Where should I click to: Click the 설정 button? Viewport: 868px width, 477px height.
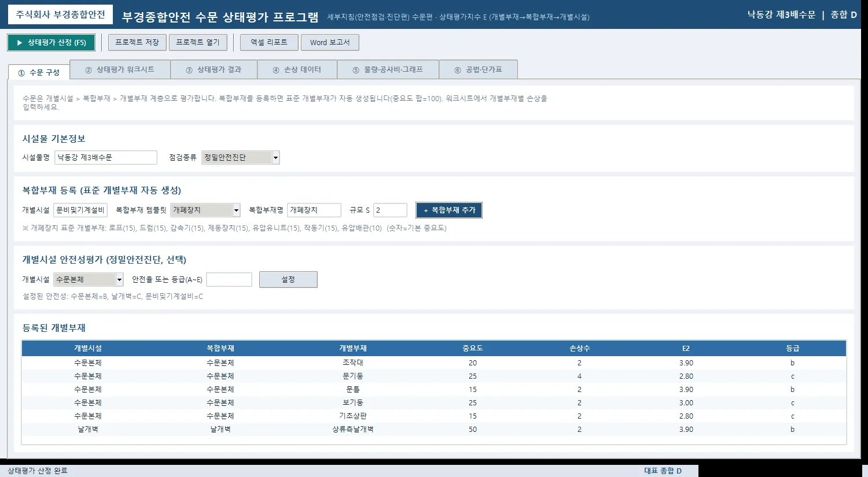(288, 279)
